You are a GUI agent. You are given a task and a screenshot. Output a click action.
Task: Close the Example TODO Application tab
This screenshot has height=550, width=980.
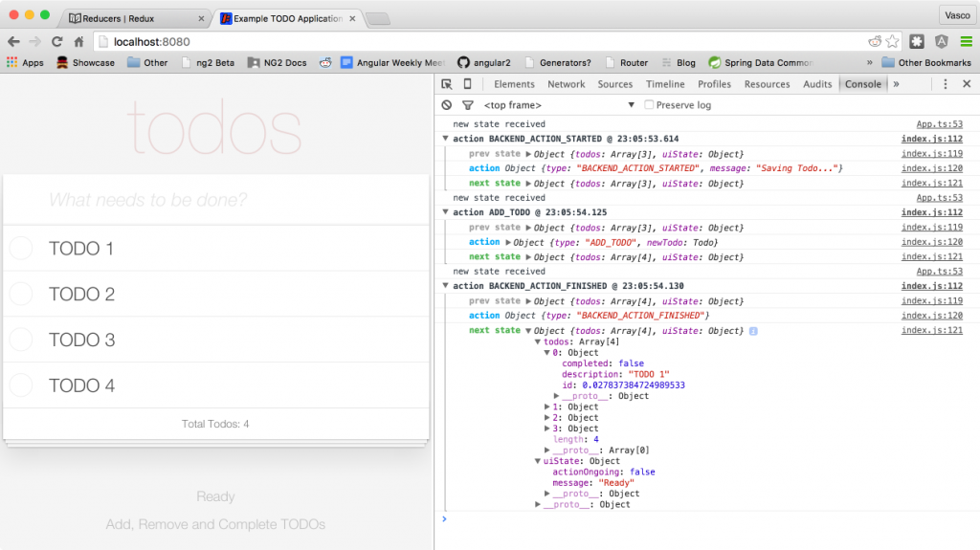coord(352,19)
